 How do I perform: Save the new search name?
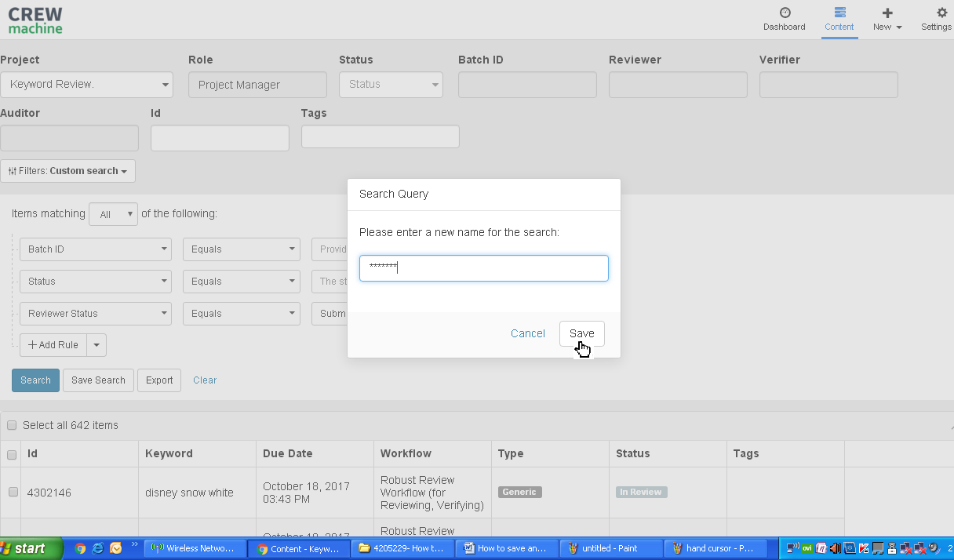[x=582, y=333]
